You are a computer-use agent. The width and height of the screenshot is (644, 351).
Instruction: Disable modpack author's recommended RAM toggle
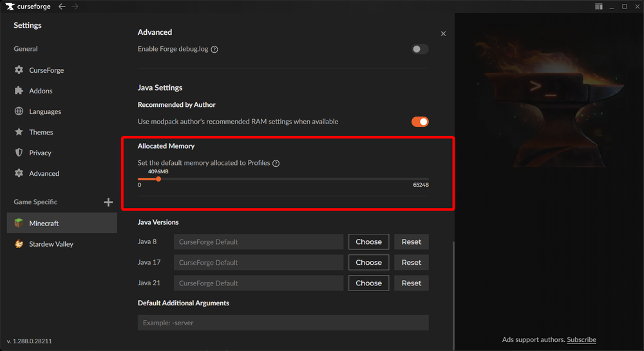(420, 122)
